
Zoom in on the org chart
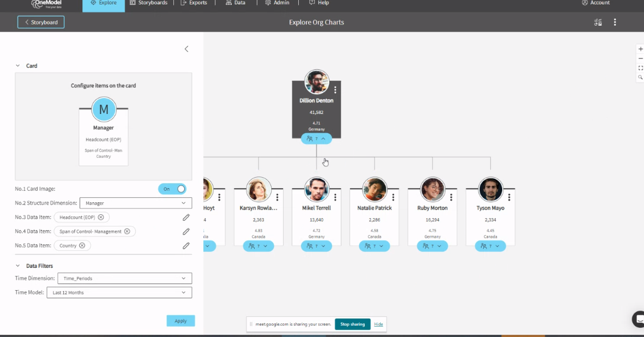click(640, 49)
